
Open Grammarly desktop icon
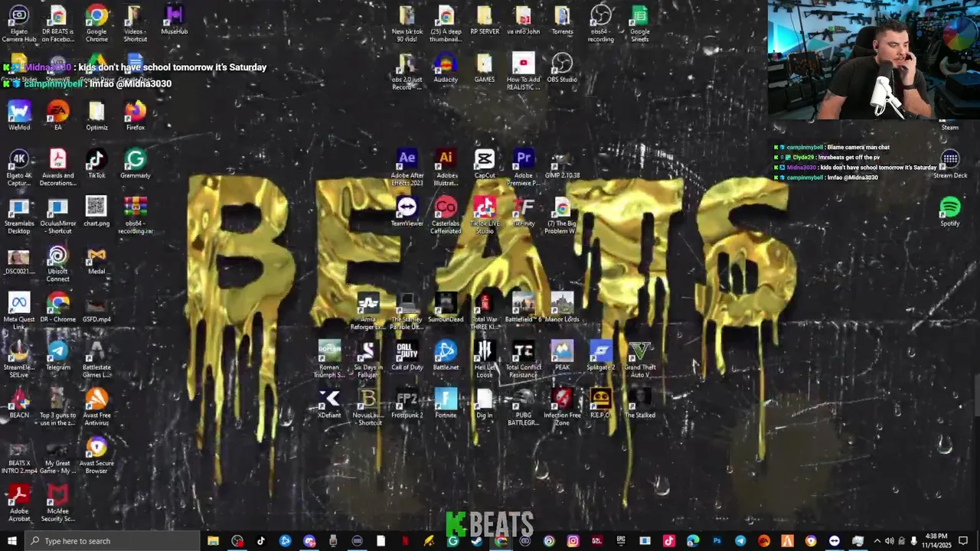(x=136, y=164)
